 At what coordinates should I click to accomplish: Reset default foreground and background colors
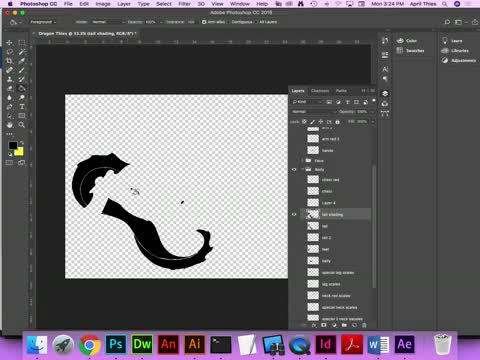tap(10, 154)
